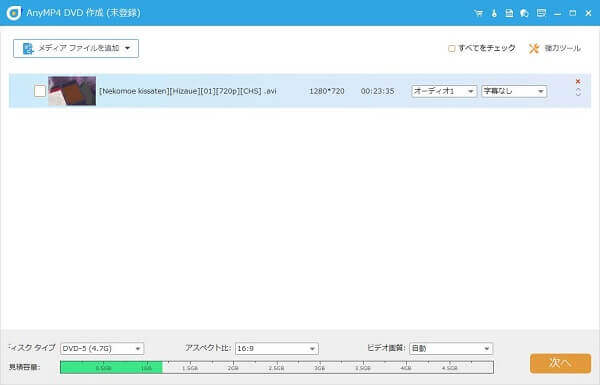600x385 pixels.
Task: Click the reorder arrows on video row
Action: 578,92
